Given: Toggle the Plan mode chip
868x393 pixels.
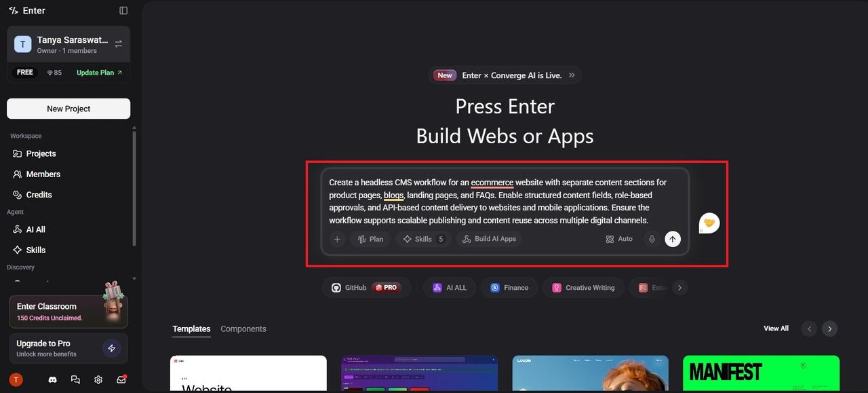Looking at the screenshot, I should [x=370, y=239].
